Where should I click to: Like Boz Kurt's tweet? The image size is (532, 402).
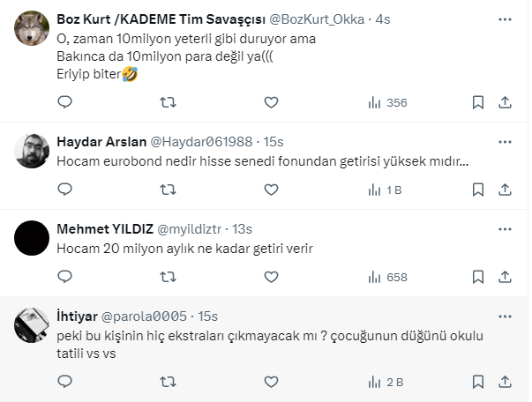point(271,102)
